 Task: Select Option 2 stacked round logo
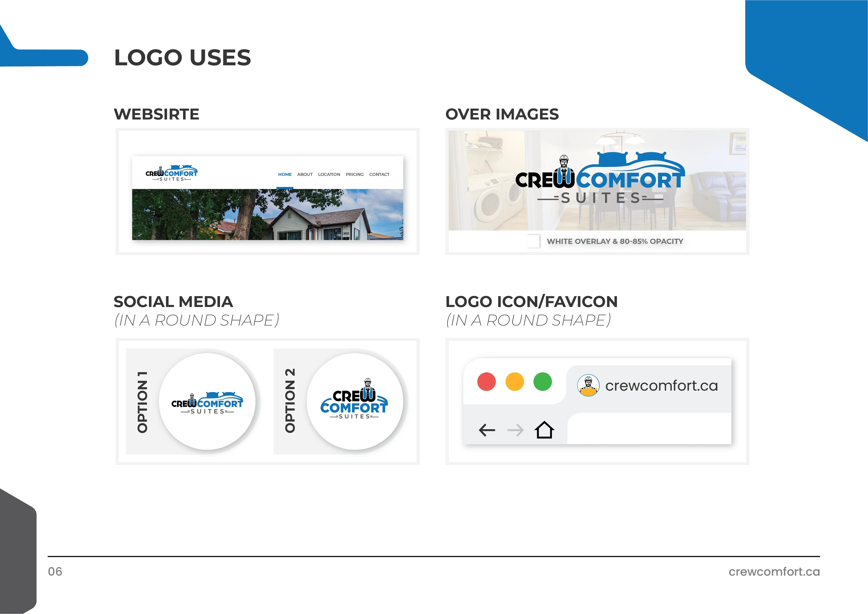coord(355,401)
